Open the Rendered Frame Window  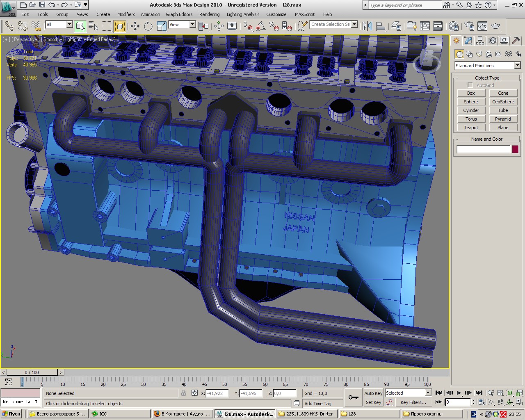[482, 26]
